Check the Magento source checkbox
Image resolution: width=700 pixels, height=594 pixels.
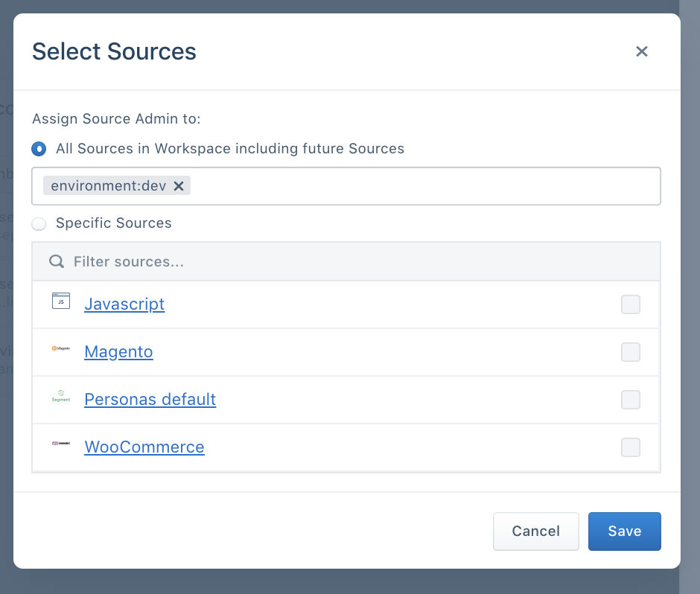631,351
